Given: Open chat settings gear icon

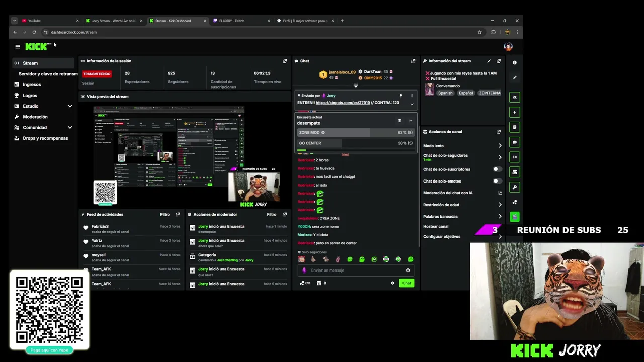Looking at the screenshot, I should coord(393,283).
